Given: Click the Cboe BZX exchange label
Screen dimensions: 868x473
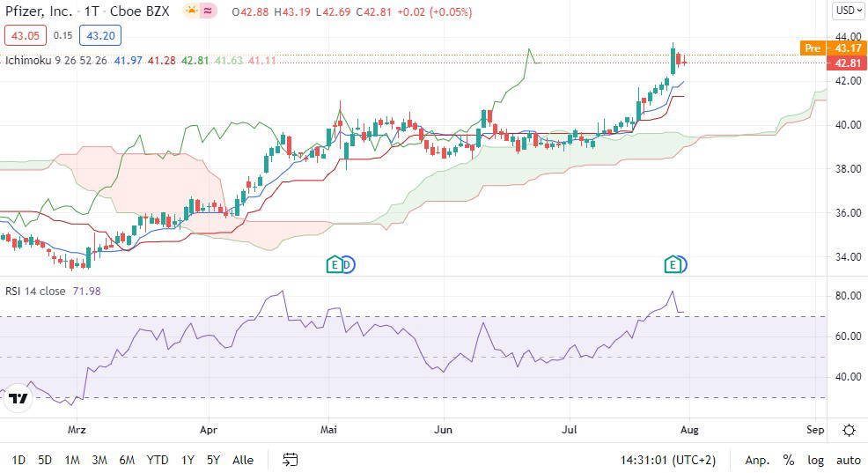Looking at the screenshot, I should 139,11.
